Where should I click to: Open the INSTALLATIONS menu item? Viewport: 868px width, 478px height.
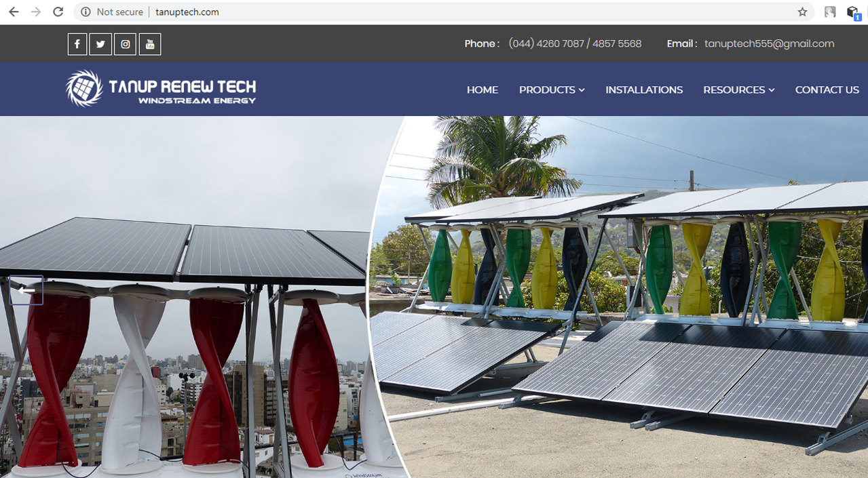[x=644, y=89]
